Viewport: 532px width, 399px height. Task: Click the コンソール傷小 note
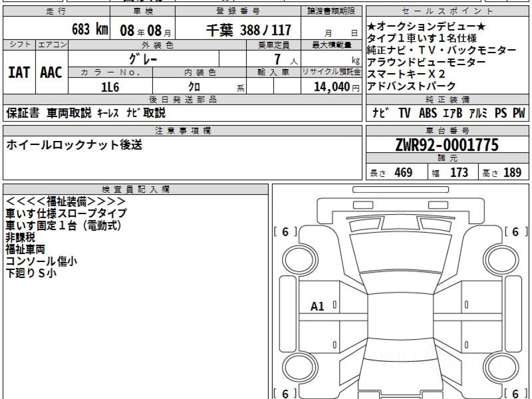tap(41, 262)
